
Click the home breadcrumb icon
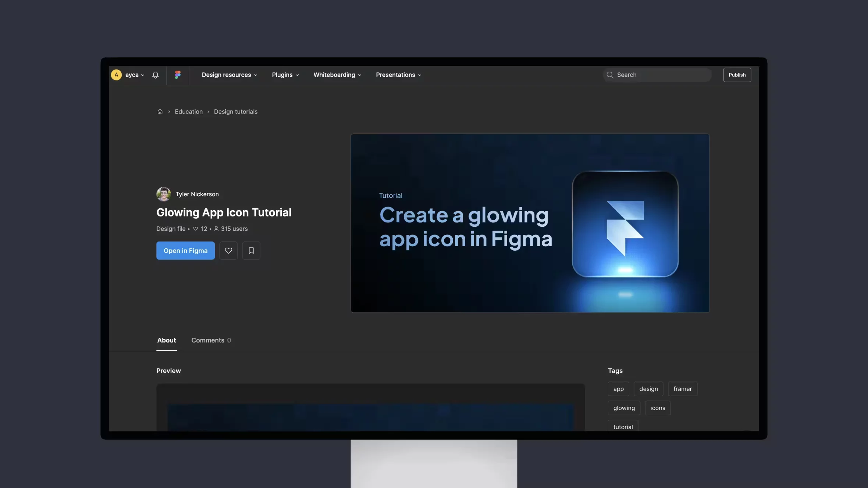pyautogui.click(x=160, y=111)
